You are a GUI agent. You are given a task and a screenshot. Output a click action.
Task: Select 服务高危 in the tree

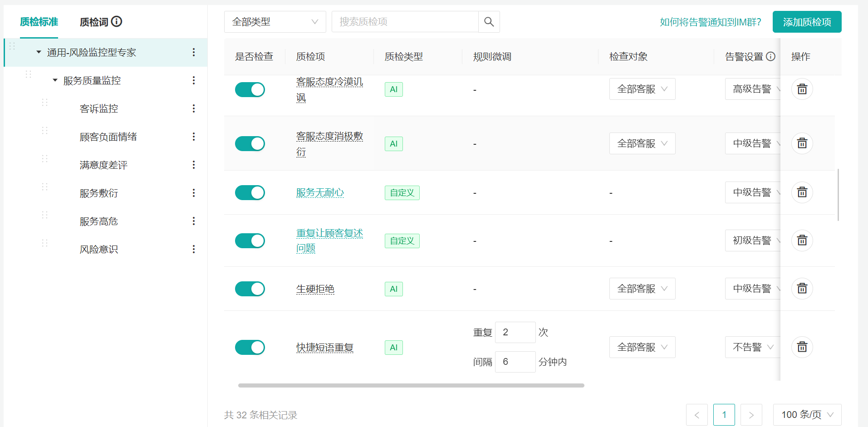(x=99, y=221)
